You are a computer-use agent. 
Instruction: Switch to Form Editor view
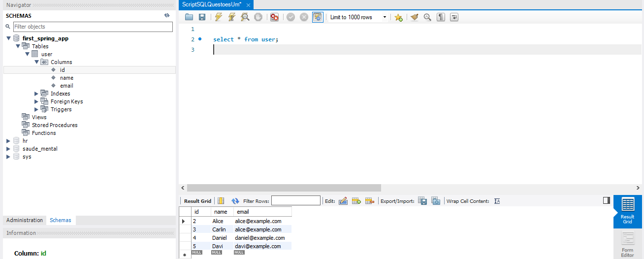click(627, 245)
